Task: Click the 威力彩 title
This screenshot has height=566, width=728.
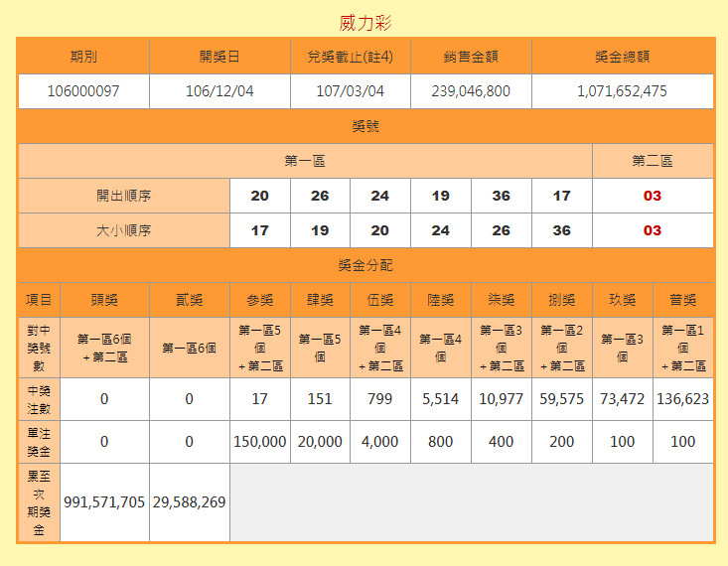Action: pos(365,23)
